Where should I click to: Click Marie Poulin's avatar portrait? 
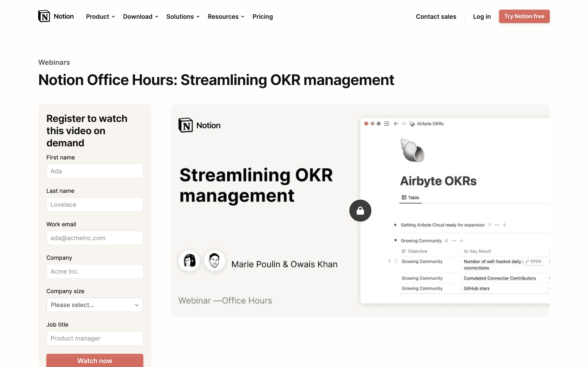coord(189,261)
